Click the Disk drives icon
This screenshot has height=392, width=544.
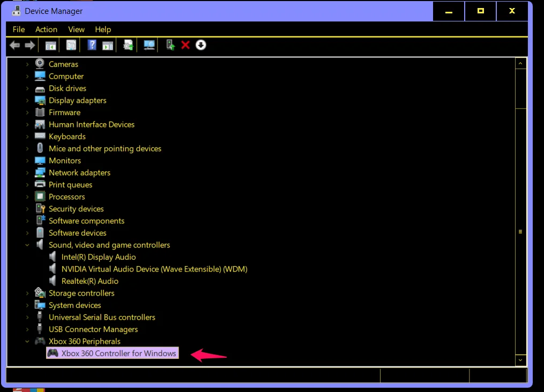(40, 88)
